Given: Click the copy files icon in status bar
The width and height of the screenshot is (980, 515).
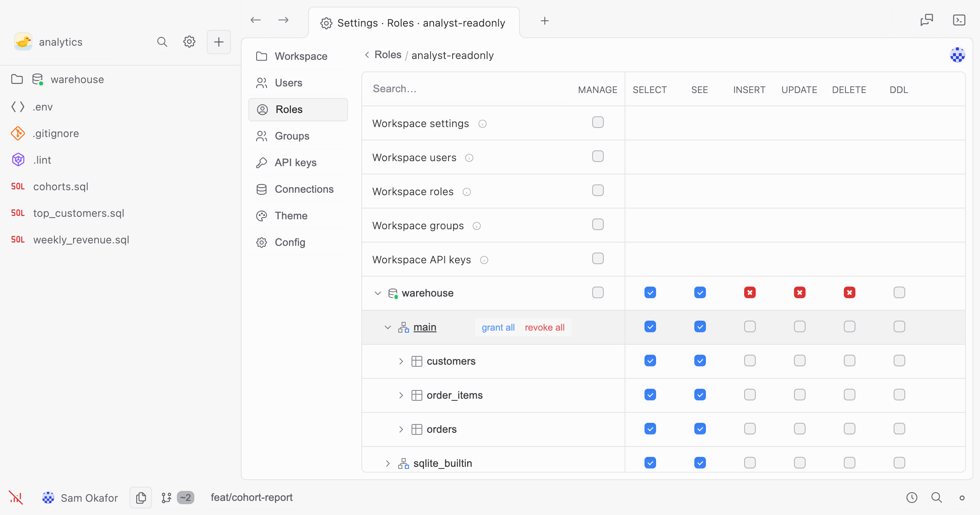Looking at the screenshot, I should coord(141,498).
